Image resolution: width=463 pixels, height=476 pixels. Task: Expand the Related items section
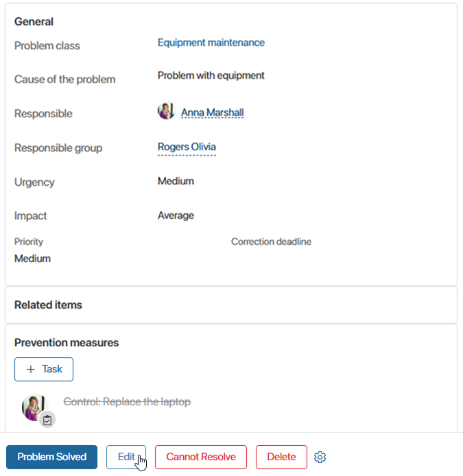tap(48, 305)
